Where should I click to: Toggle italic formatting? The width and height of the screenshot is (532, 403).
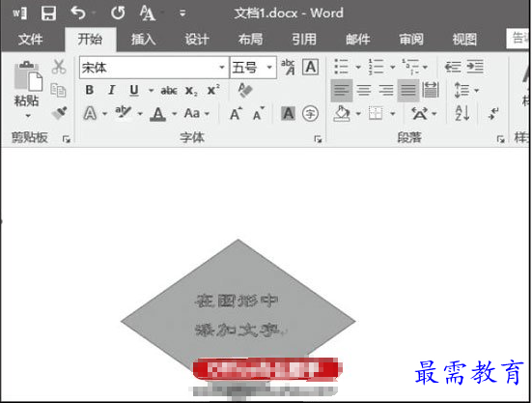(111, 90)
